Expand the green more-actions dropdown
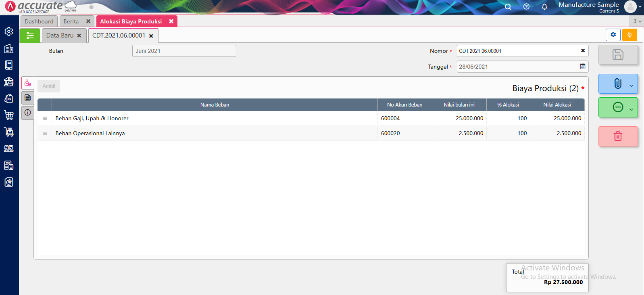 (x=631, y=109)
